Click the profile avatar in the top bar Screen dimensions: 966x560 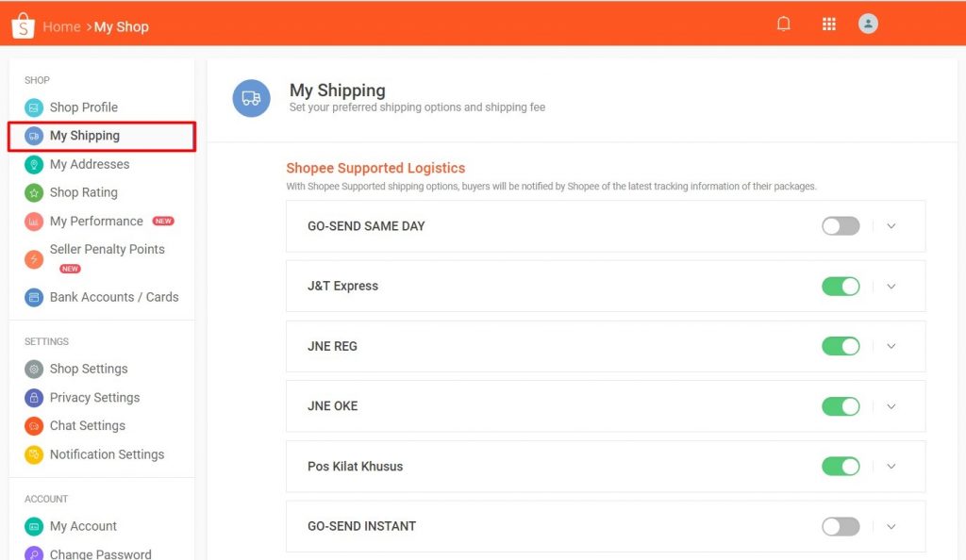[x=868, y=23]
